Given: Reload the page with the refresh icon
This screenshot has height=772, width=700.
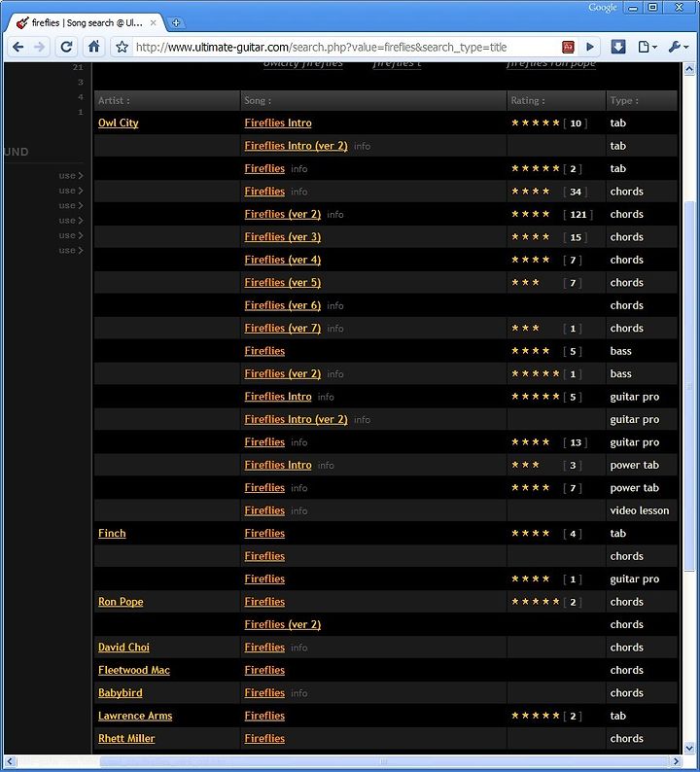Looking at the screenshot, I should (x=66, y=48).
